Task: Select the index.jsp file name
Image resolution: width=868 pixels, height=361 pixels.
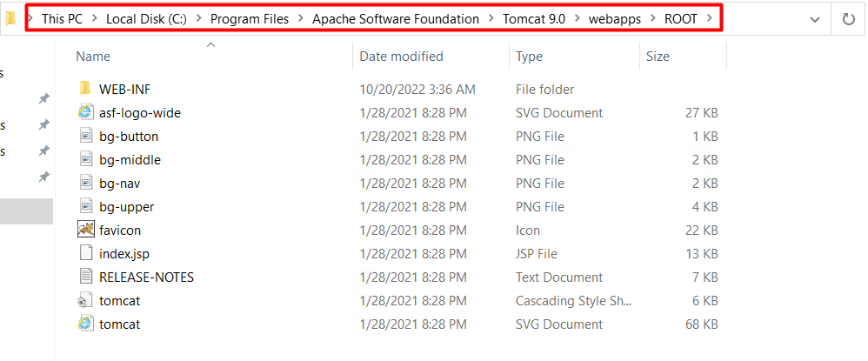Action: click(x=124, y=254)
